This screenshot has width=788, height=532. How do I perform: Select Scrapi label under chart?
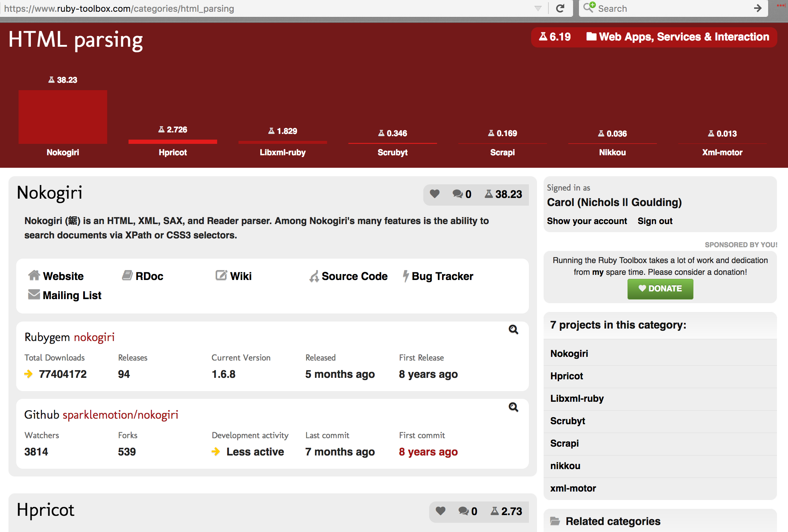[x=502, y=152]
